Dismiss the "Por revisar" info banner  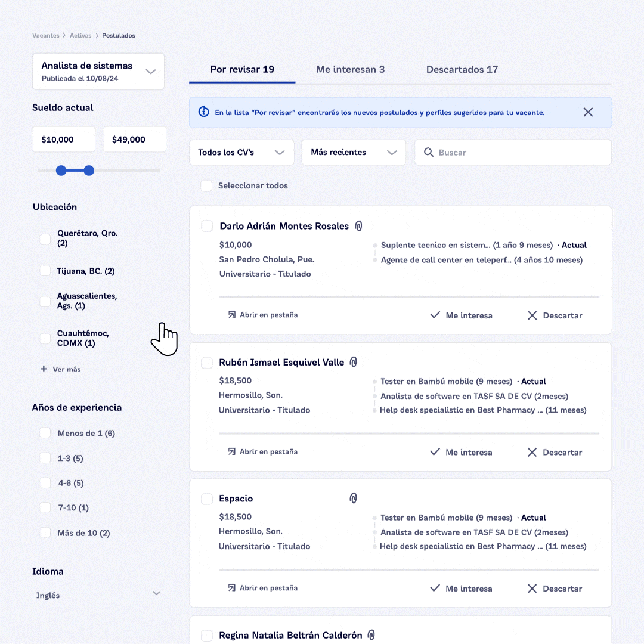coord(588,112)
